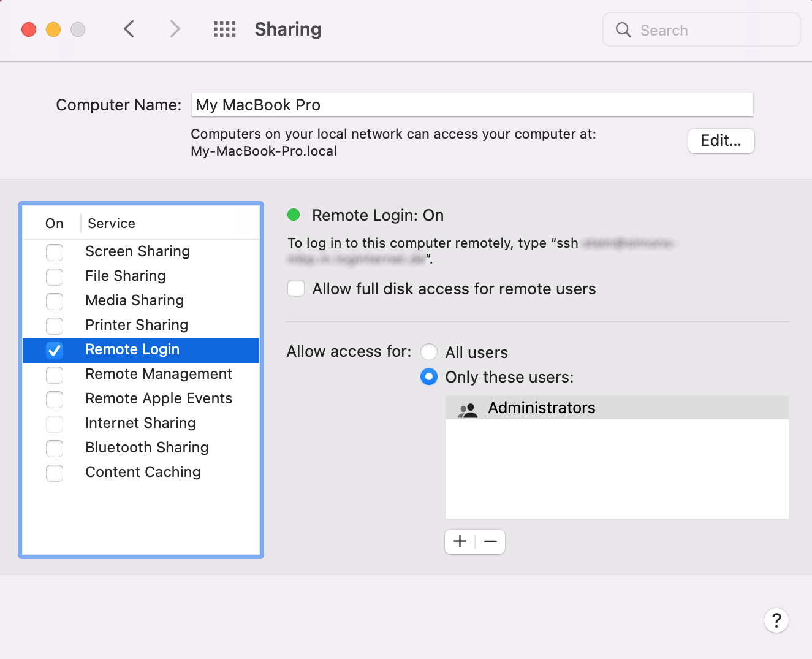Enable the Screen Sharing checkbox
The width and height of the screenshot is (812, 659).
[x=55, y=252]
